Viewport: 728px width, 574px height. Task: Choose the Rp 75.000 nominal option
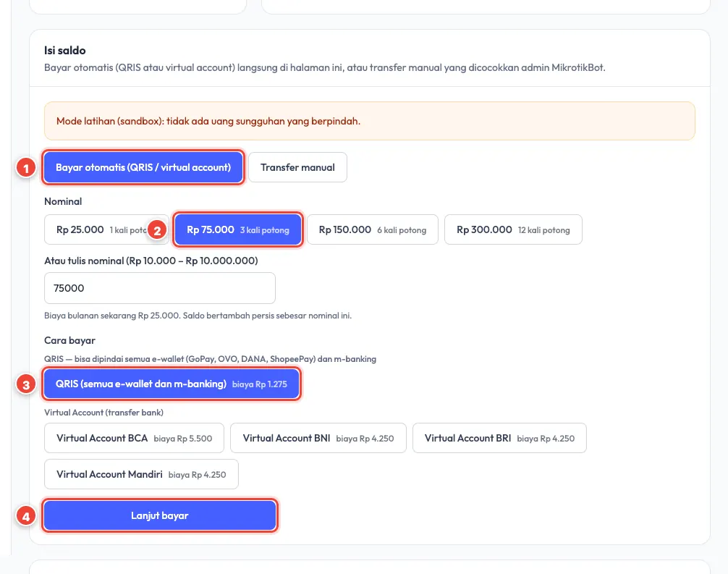(237, 229)
